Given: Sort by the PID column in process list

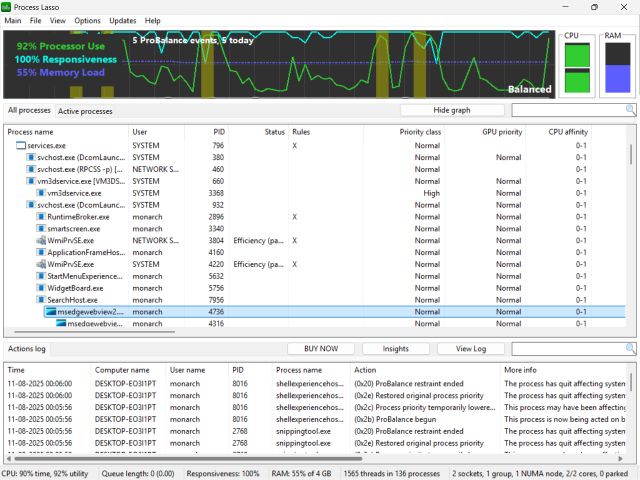Looking at the screenshot, I should tap(206, 132).
